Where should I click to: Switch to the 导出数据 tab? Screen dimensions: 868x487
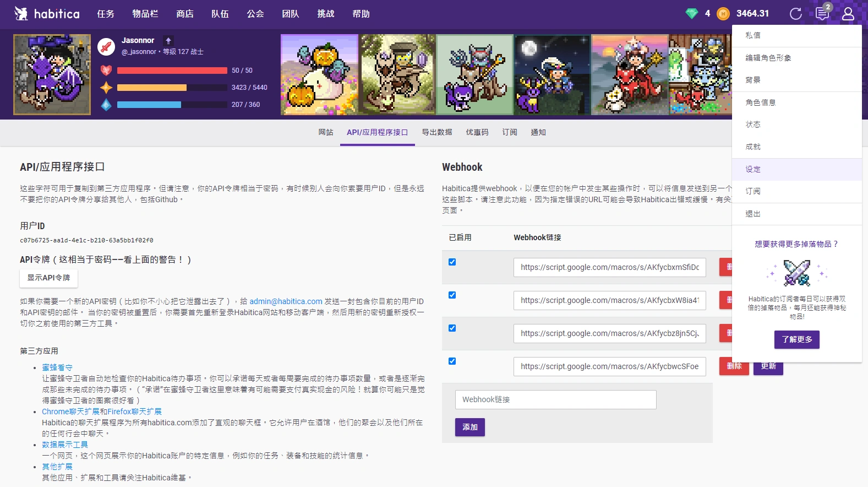pyautogui.click(x=437, y=132)
